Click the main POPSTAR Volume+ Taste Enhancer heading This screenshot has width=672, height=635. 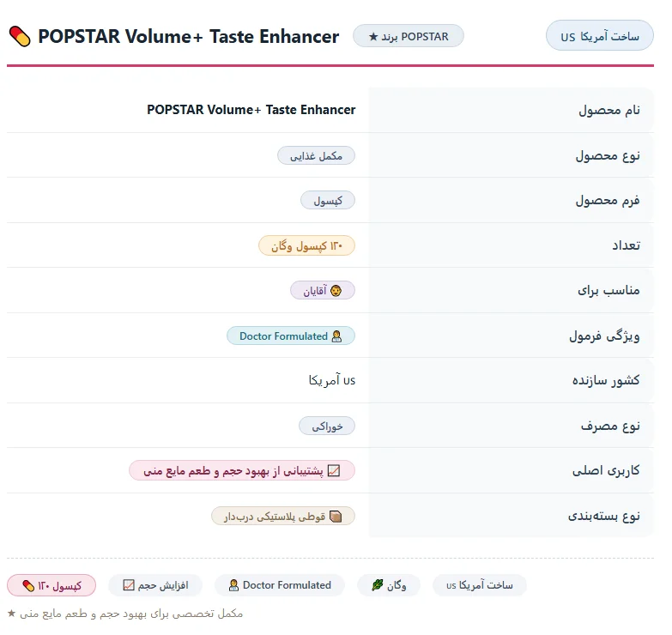(189, 36)
